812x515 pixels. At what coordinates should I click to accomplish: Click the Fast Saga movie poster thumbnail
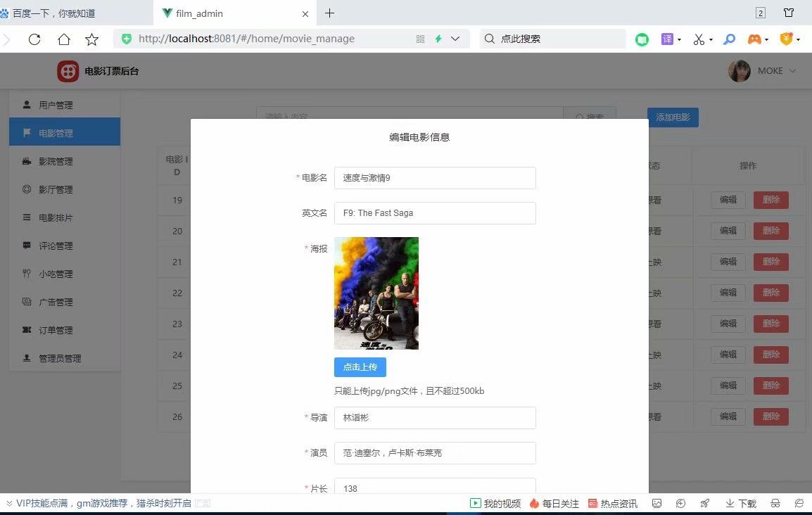pyautogui.click(x=376, y=293)
